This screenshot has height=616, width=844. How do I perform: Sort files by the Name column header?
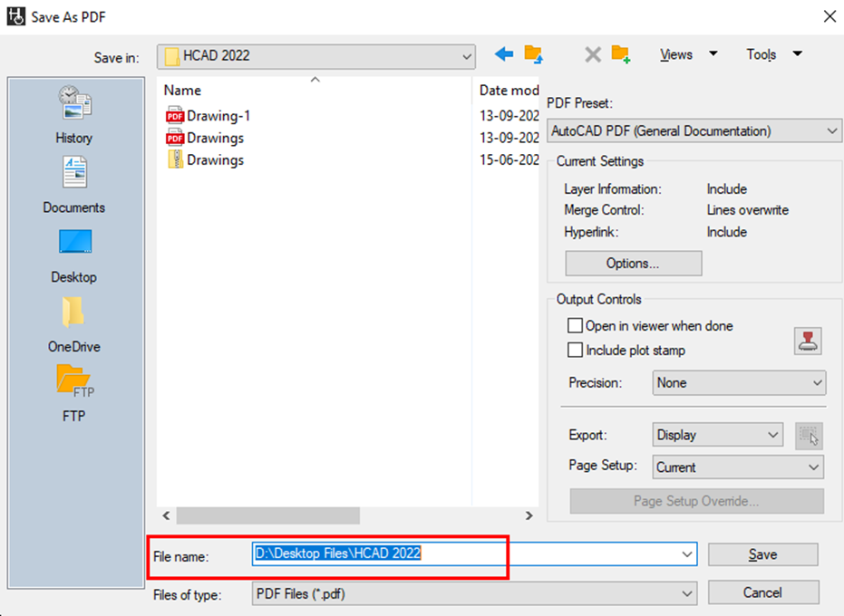315,90
